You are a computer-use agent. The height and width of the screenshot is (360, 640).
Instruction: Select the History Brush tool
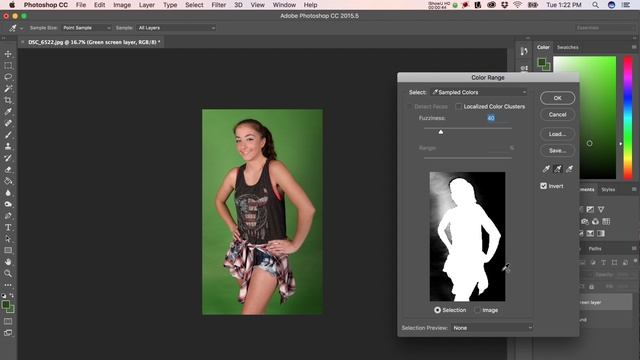tap(8, 158)
